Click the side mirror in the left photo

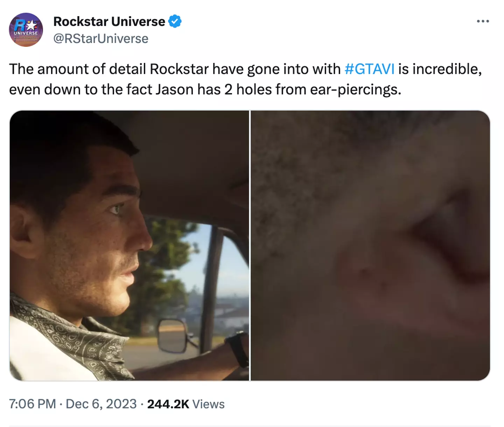[171, 336]
